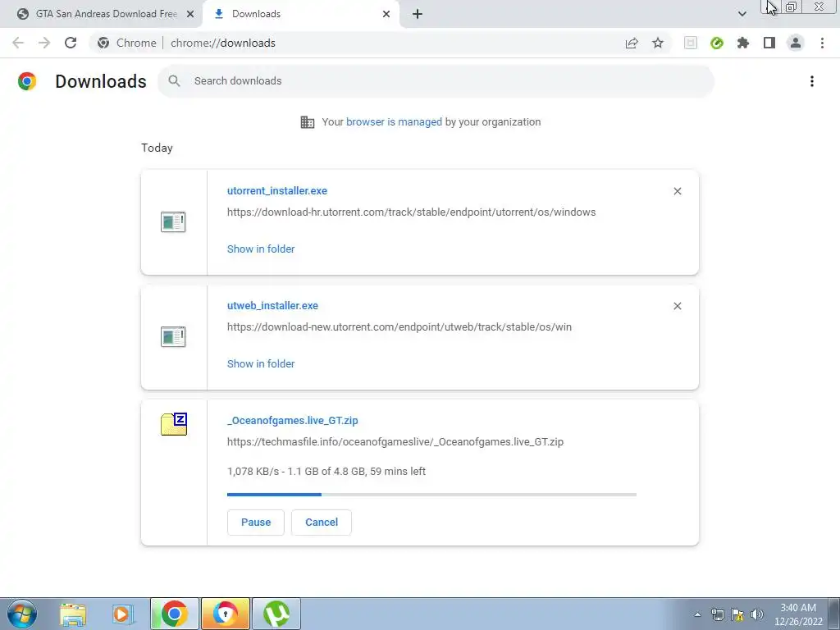Remove utweb_installer.exe from the list
840x630 pixels.
pos(677,306)
